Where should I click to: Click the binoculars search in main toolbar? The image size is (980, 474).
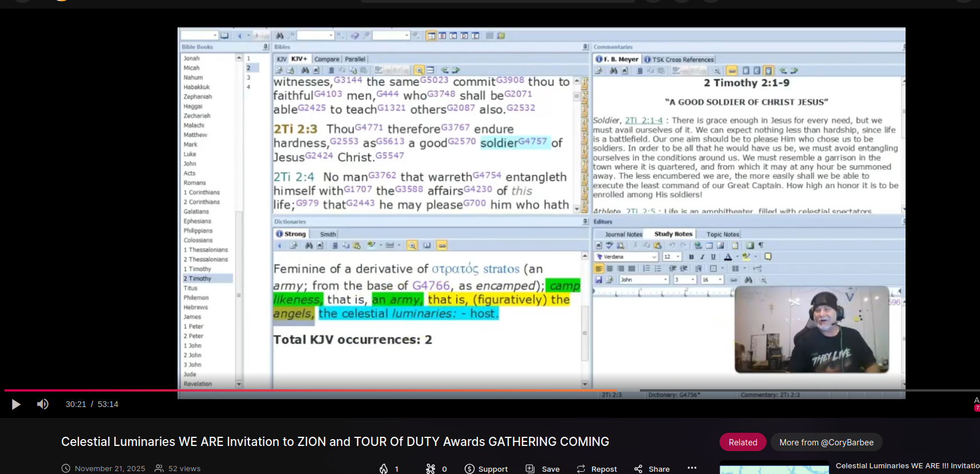(x=279, y=35)
